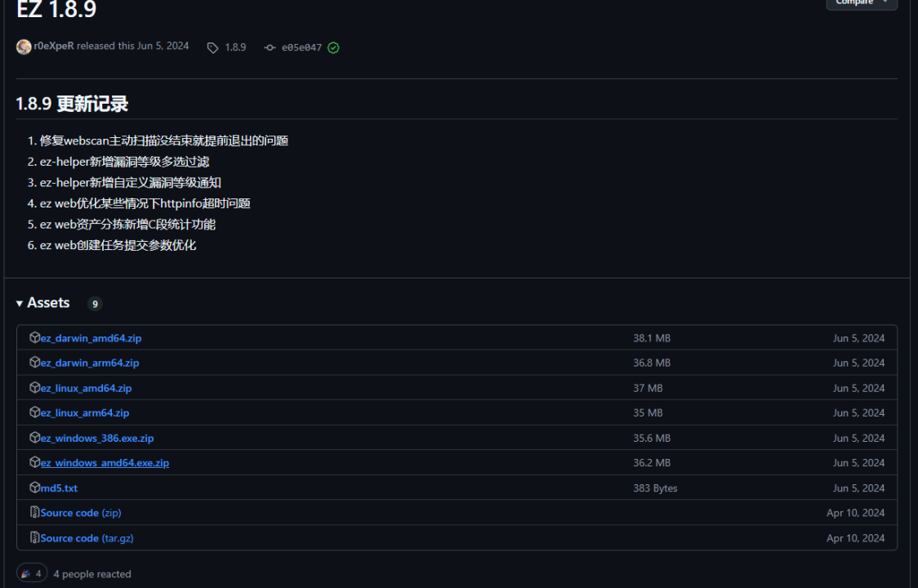Click package icon for ez_windows_386.exe.zip

pos(34,438)
